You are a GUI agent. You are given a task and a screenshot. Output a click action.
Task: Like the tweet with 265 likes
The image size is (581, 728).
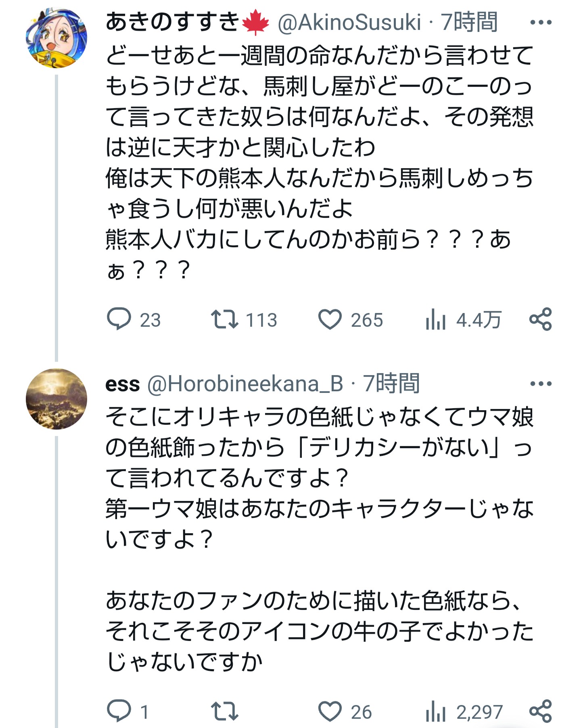(x=330, y=319)
